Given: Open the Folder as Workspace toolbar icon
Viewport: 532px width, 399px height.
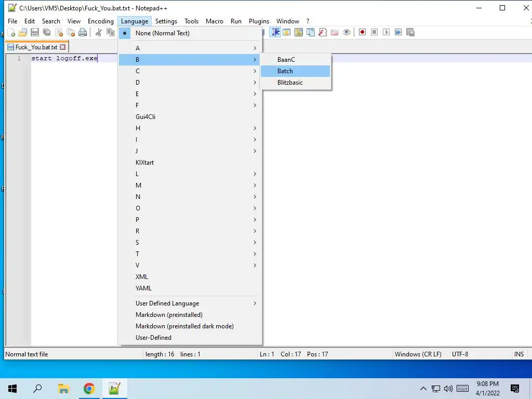Looking at the screenshot, I should [335, 33].
